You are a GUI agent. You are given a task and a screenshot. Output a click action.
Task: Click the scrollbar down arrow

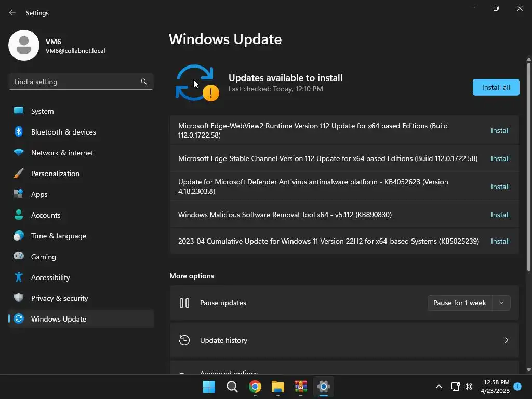point(528,370)
